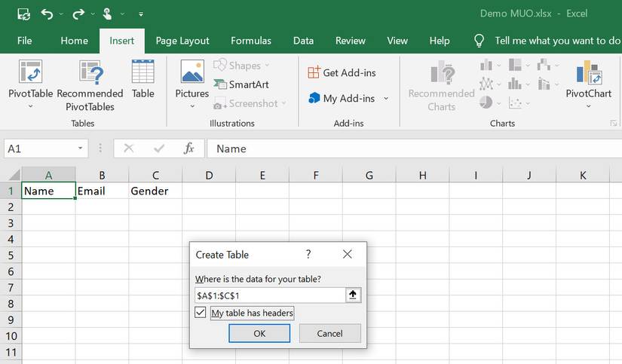
Task: Click the AutoSave icon in quick access toolbar
Action: [x=24, y=14]
